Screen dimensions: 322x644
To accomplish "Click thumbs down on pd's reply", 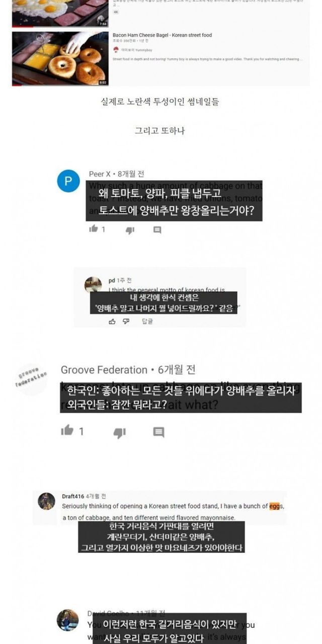I will pos(126,321).
